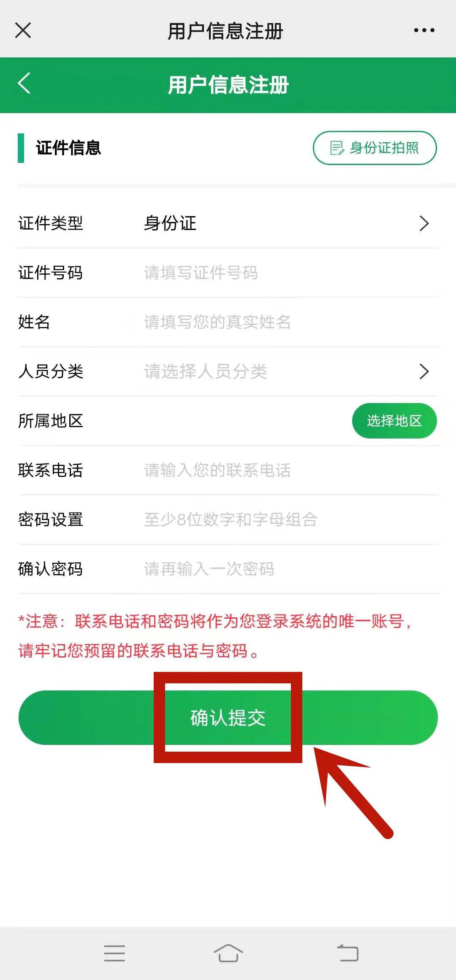Image resolution: width=456 pixels, height=980 pixels.
Task: Tap the Android home navigation icon
Action: [228, 953]
